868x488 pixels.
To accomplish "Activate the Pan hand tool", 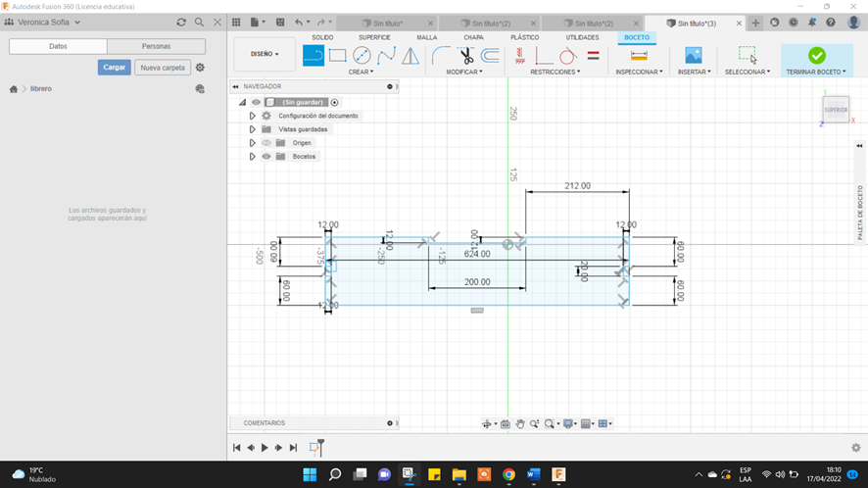I will (520, 423).
